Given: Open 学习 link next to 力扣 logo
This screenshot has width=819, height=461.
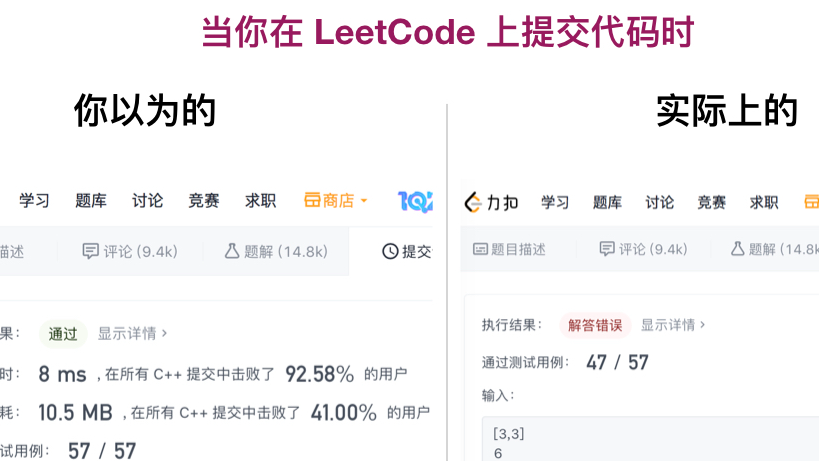Looking at the screenshot, I should coord(555,203).
